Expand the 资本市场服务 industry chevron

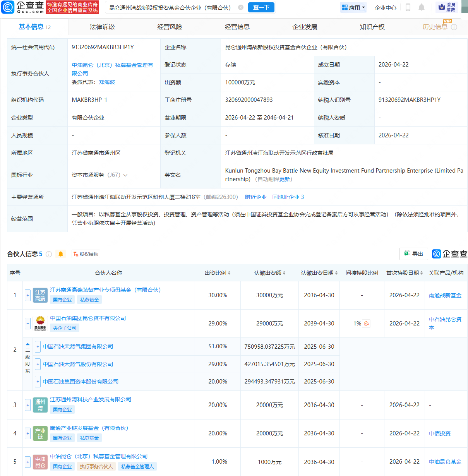click(125, 175)
